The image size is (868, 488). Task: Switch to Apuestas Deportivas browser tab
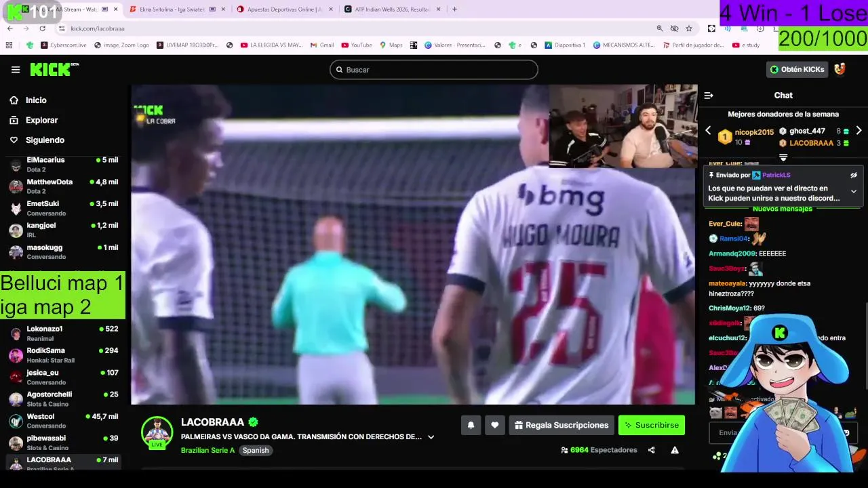(285, 9)
